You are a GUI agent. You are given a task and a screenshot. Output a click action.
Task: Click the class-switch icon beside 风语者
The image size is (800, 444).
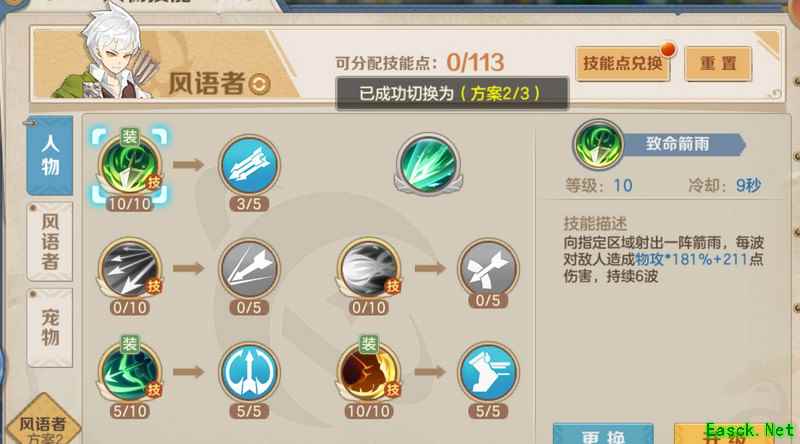(x=259, y=84)
